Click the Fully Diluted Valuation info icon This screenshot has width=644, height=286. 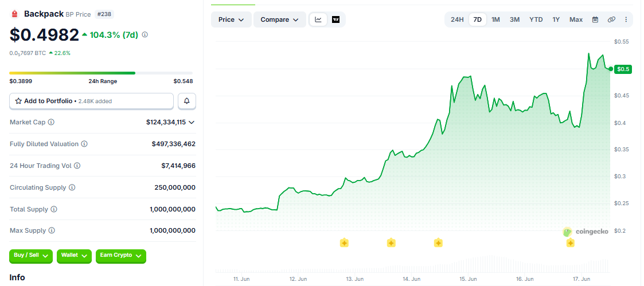click(x=84, y=144)
